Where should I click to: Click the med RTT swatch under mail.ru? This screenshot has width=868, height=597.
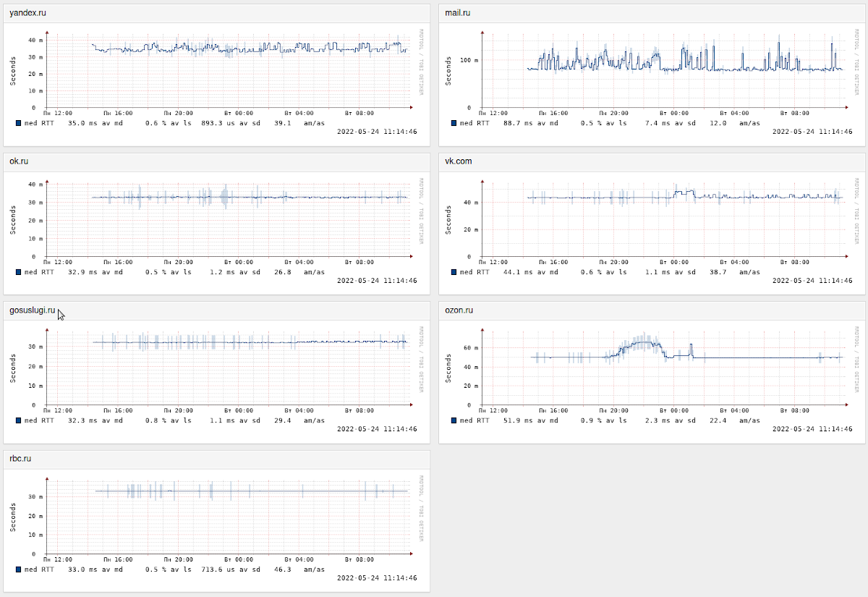pos(454,123)
